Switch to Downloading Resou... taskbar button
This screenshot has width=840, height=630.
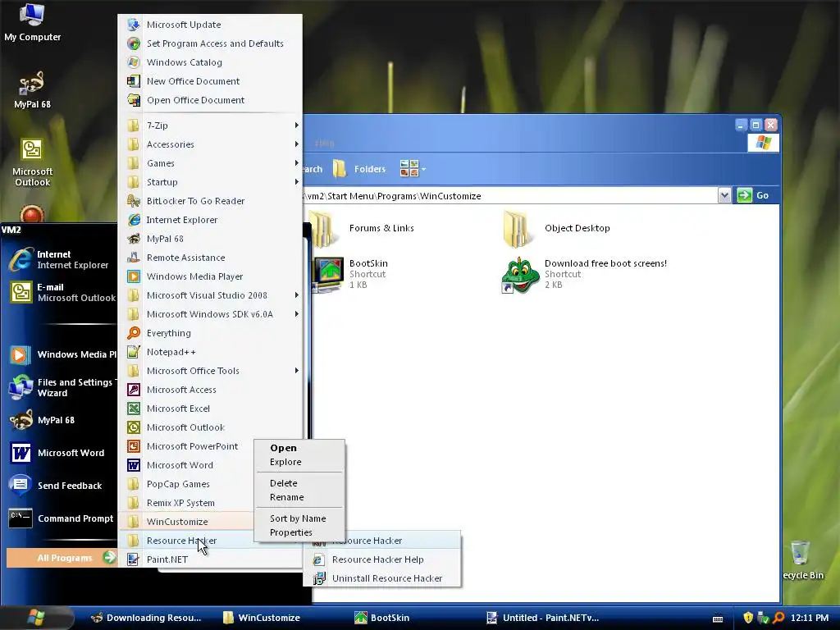click(x=146, y=618)
